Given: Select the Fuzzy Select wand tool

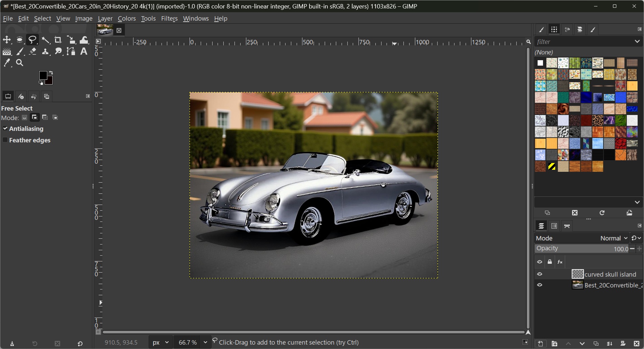Looking at the screenshot, I should click(x=45, y=40).
